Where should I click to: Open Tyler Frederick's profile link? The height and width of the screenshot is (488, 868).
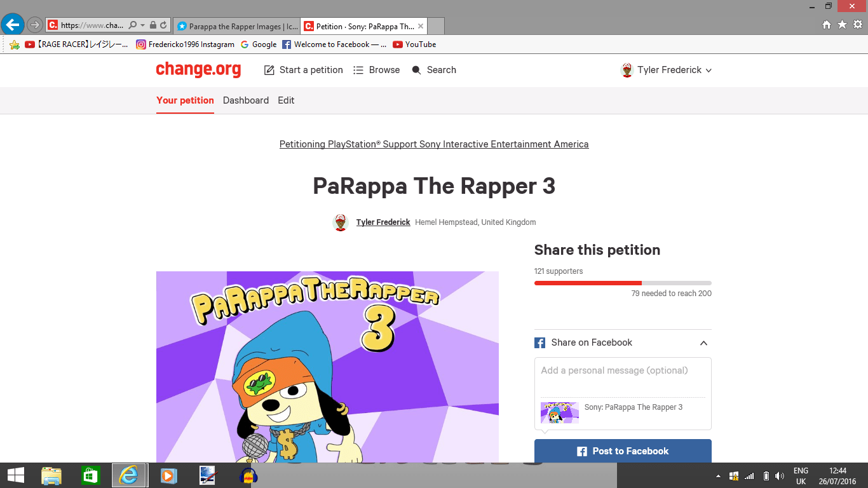[x=383, y=222]
